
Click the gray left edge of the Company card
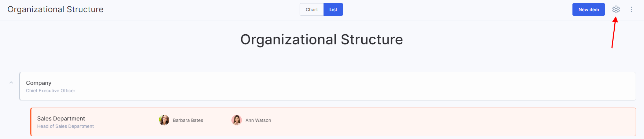20,86
